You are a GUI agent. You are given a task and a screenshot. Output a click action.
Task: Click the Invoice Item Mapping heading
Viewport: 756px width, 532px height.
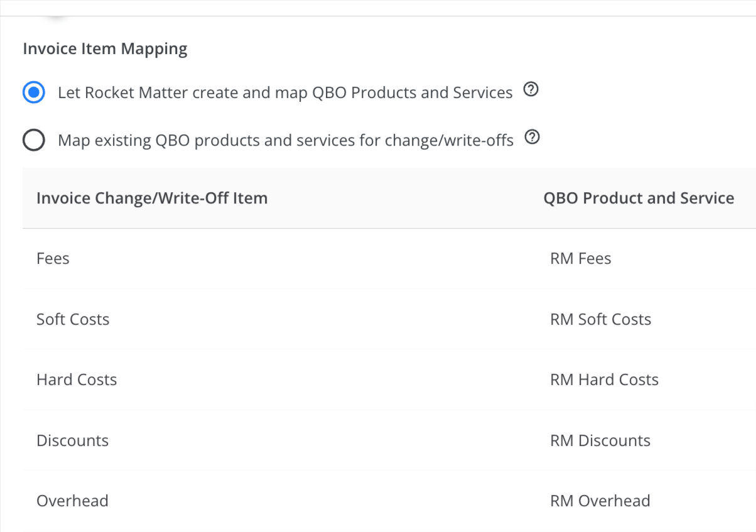[x=105, y=49]
